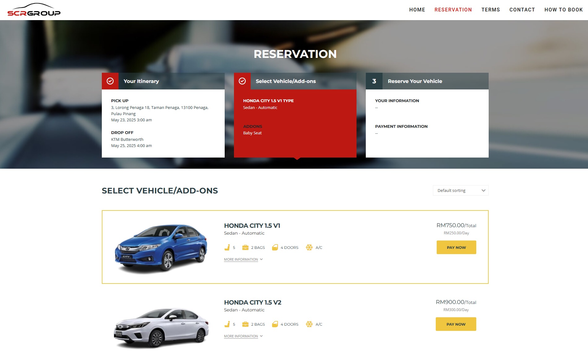The width and height of the screenshot is (588, 364).
Task: Click the checkmark icon beside Select Vehicle/Add-ons
Action: click(x=242, y=81)
